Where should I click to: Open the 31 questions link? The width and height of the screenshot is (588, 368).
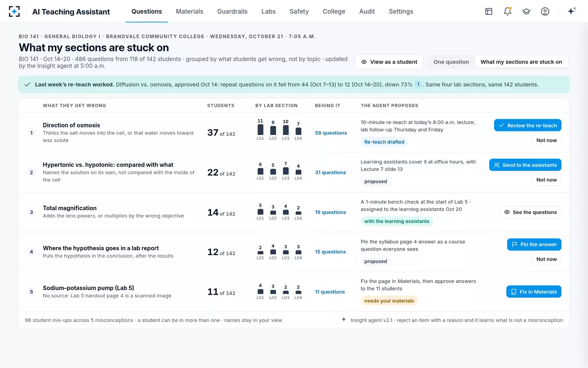330,173
